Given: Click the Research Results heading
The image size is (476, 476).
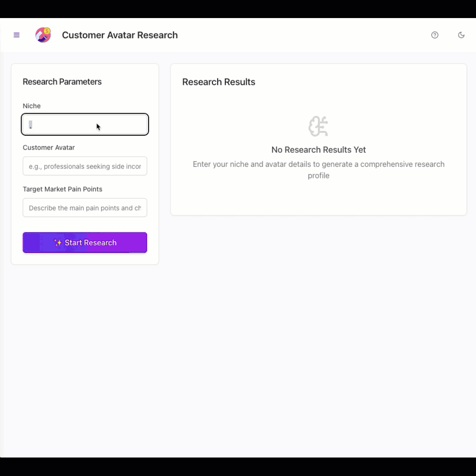Looking at the screenshot, I should click(219, 82).
